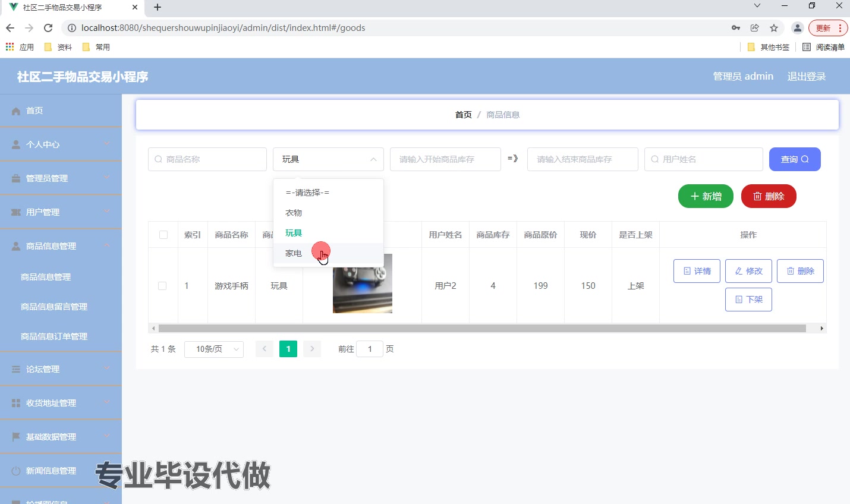Select the 个人中心 person icon in sidebar
The image size is (850, 504).
[15, 144]
